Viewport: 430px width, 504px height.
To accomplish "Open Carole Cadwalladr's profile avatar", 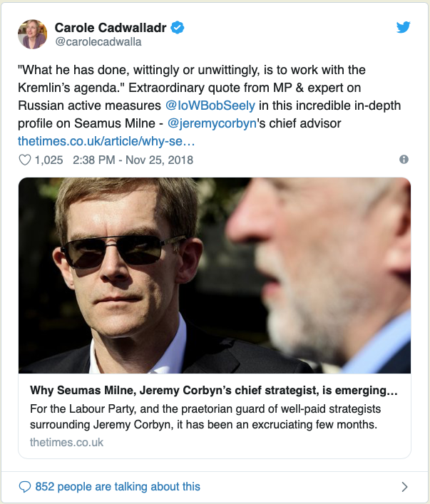I will 33,34.
